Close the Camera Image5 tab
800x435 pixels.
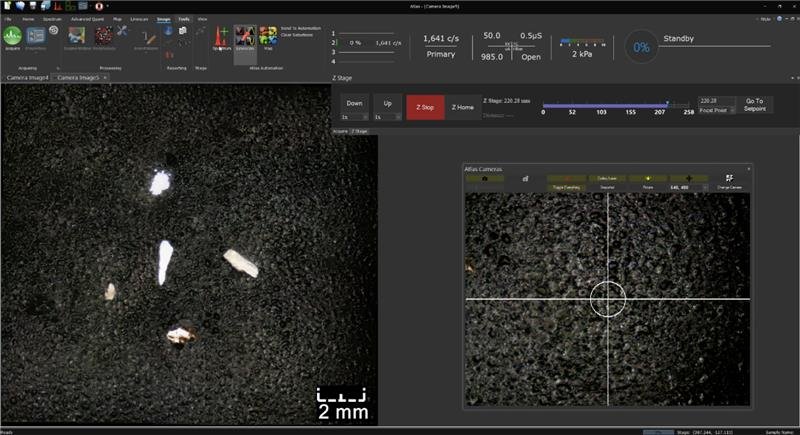click(105, 78)
